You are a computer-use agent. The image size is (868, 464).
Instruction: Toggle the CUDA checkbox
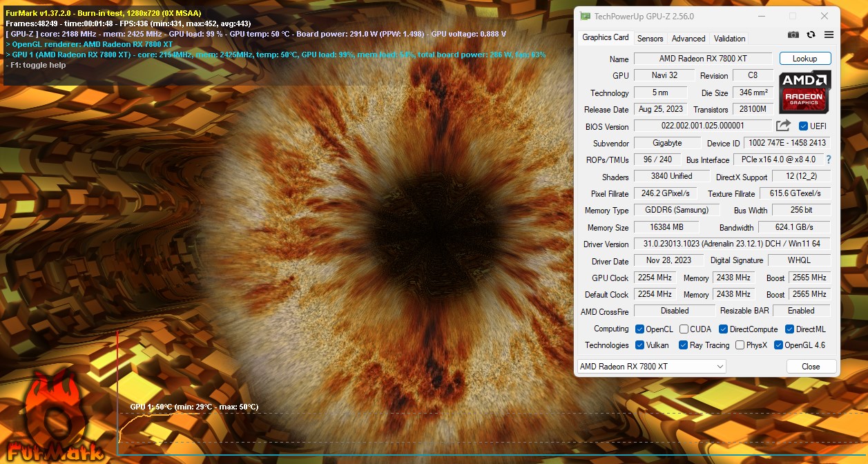[x=684, y=329]
